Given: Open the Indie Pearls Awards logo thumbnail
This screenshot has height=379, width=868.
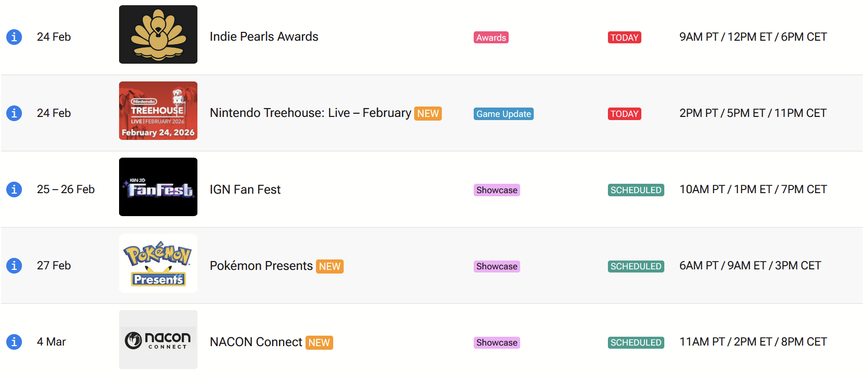Looking at the screenshot, I should click(x=158, y=34).
